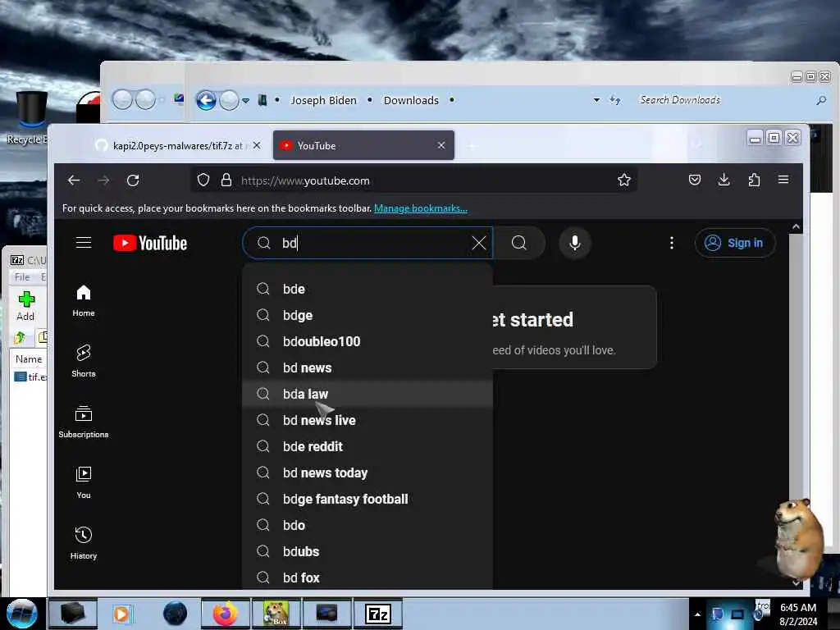The height and width of the screenshot is (630, 840).
Task: Open Firefox extensions puzzle icon
Action: (754, 180)
